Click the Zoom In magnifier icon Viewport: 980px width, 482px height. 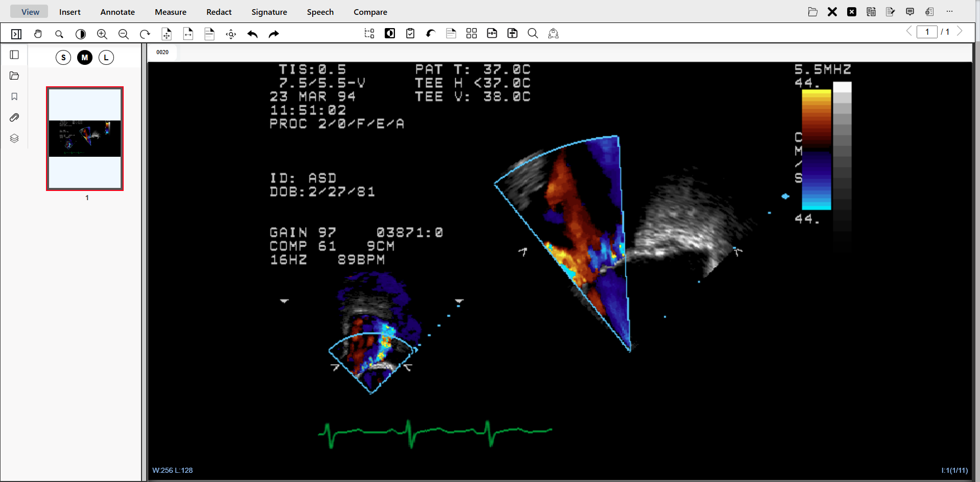pos(102,34)
